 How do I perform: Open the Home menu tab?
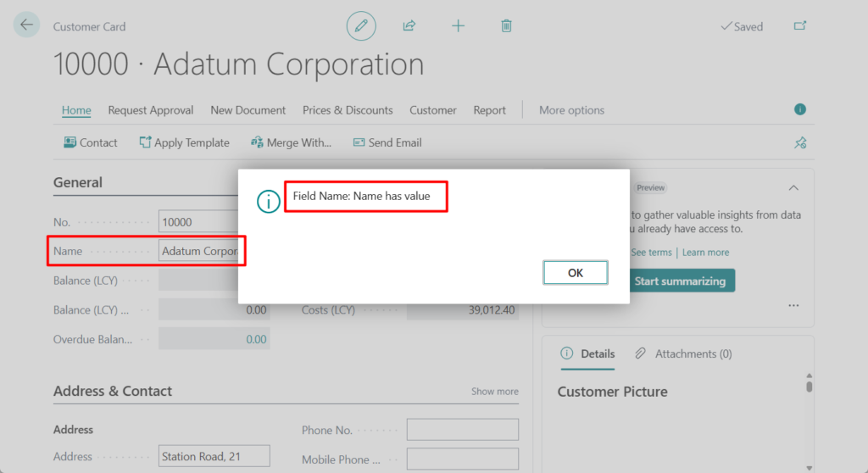[x=76, y=110]
